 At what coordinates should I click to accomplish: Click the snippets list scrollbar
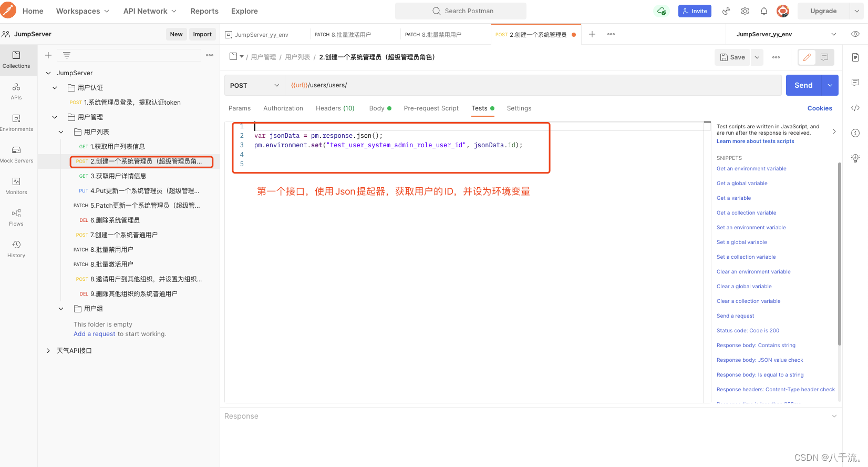pos(840,254)
